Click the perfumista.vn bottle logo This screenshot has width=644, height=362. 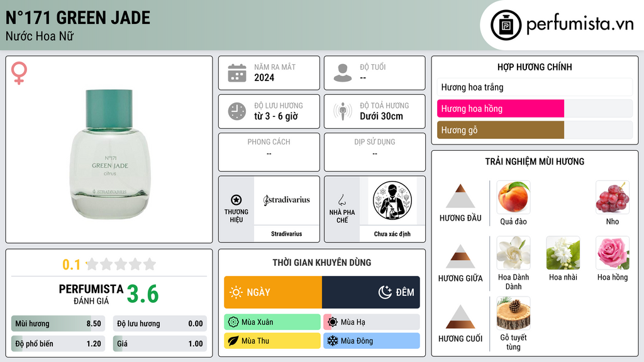coord(506,25)
